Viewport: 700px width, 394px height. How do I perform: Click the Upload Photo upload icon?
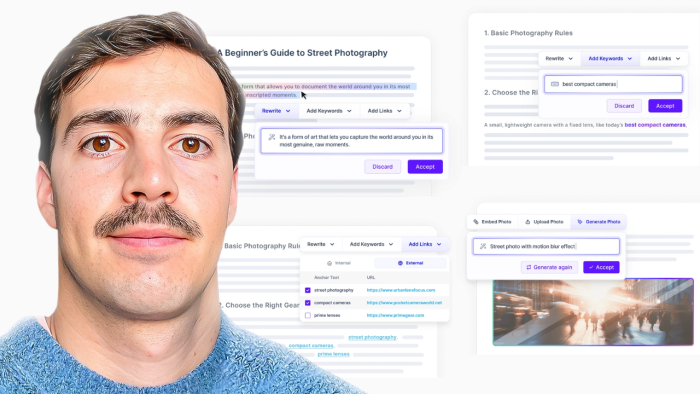pos(528,222)
